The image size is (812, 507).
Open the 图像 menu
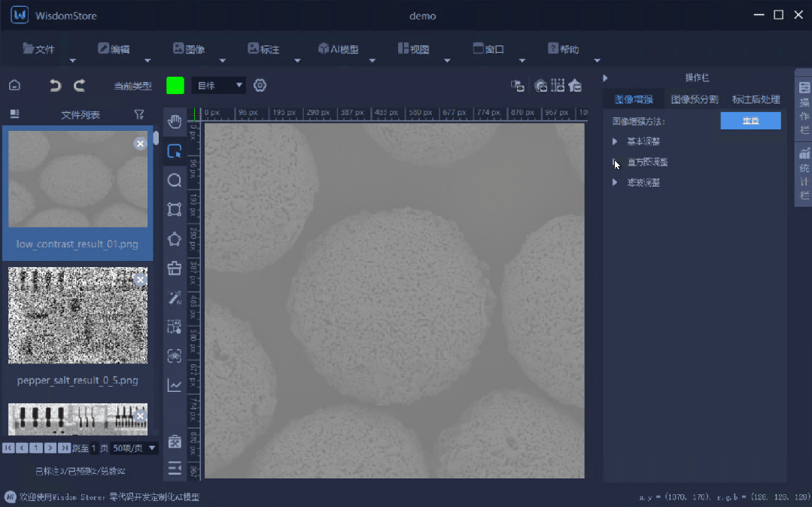(x=188, y=49)
